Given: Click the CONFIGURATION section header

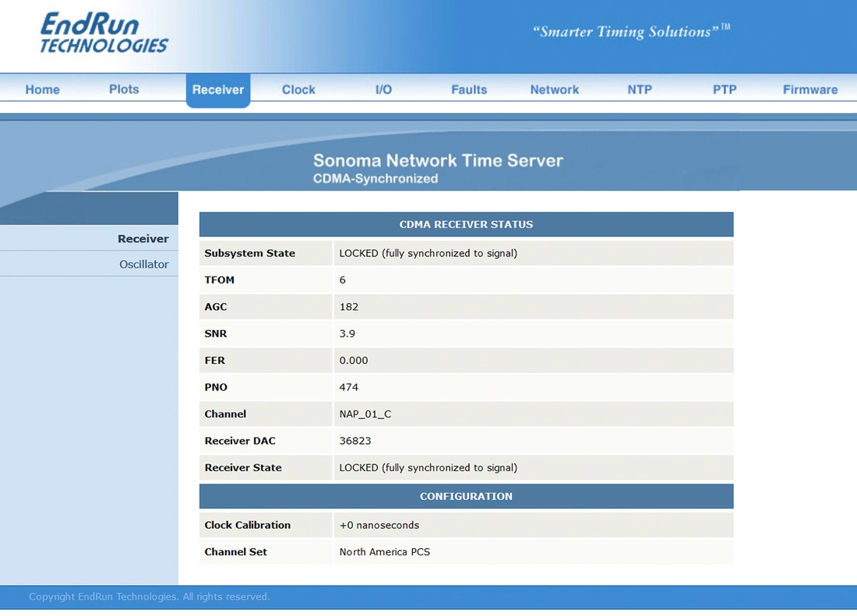Looking at the screenshot, I should pyautogui.click(x=466, y=496).
